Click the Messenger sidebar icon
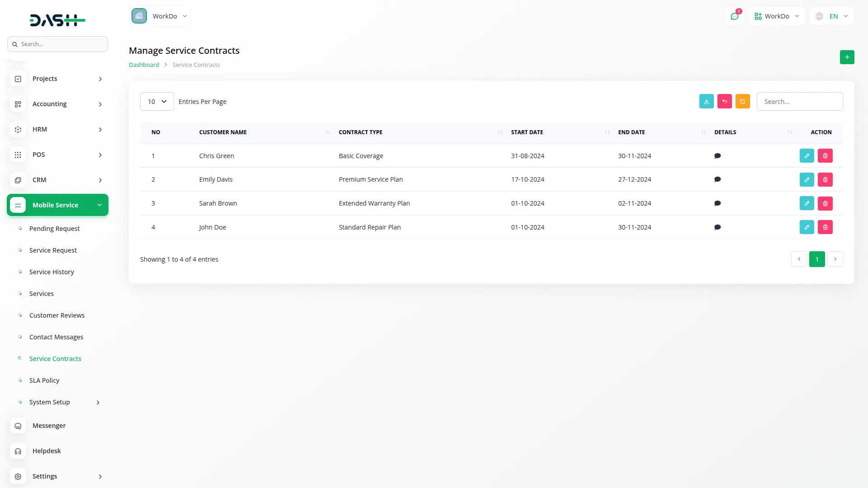Viewport: 868px width, 488px height. point(18,426)
